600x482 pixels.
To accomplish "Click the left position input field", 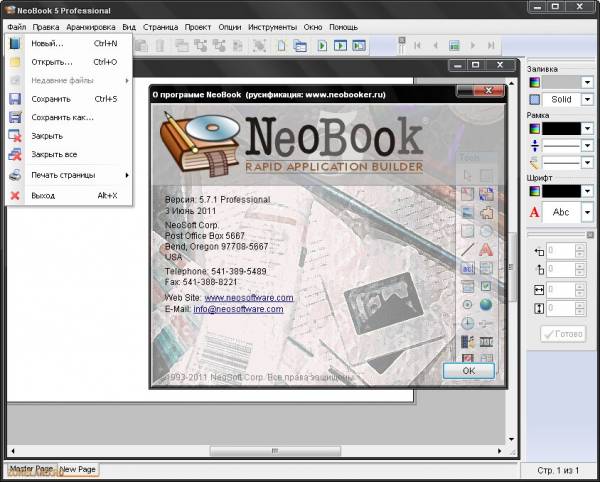I will pyautogui.click(x=561, y=251).
